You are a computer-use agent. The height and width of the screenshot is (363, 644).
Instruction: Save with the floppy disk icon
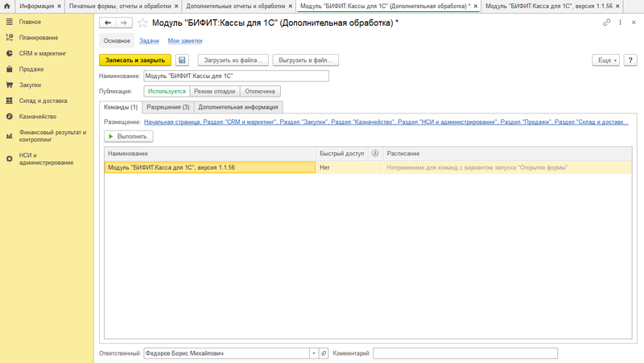coord(182,60)
